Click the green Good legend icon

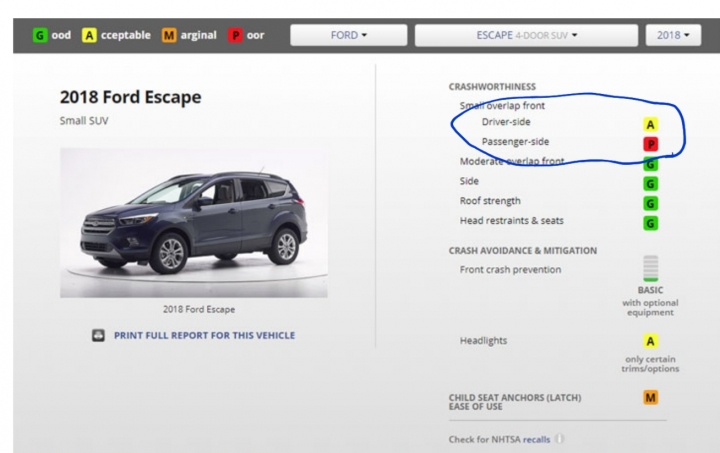click(x=40, y=35)
